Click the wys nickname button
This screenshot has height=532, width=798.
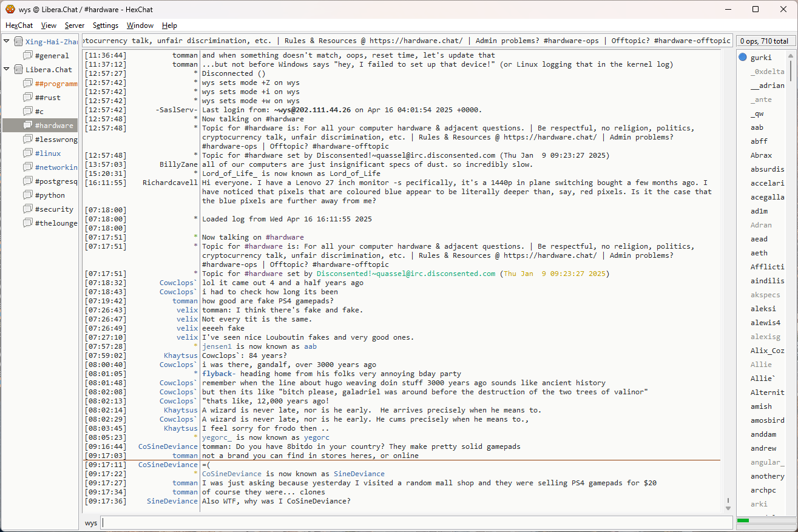pyautogui.click(x=91, y=523)
